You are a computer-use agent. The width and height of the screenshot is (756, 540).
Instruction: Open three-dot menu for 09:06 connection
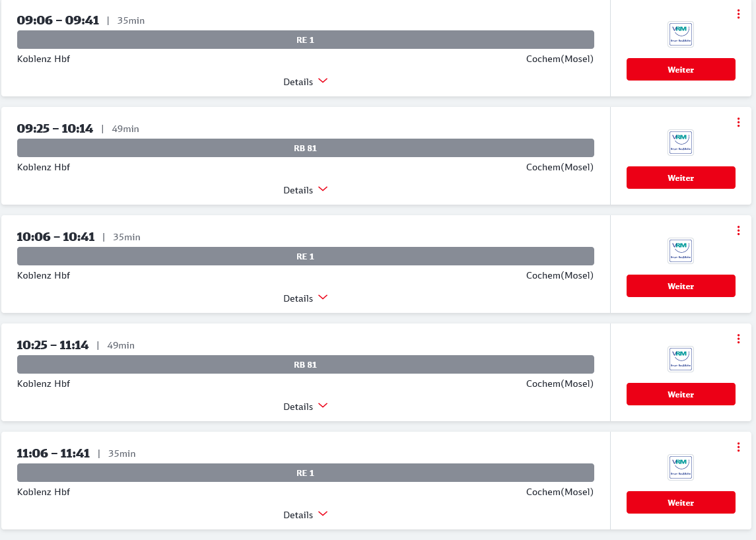[x=738, y=15]
